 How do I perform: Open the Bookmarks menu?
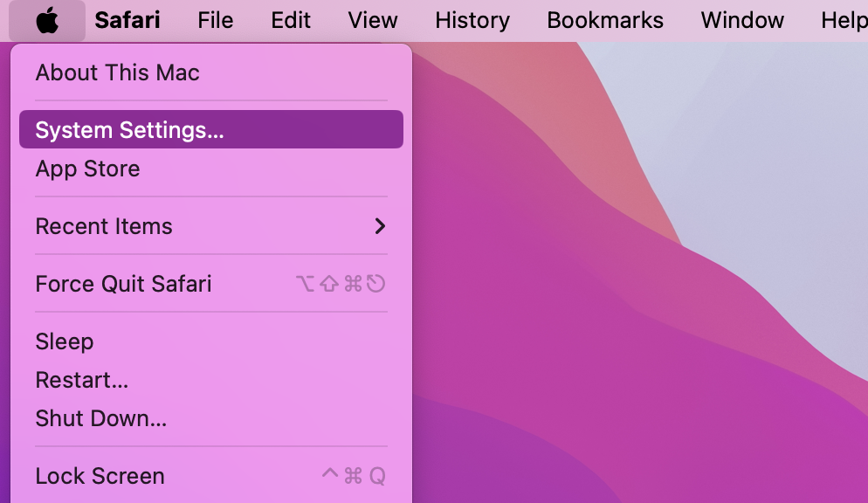click(605, 20)
